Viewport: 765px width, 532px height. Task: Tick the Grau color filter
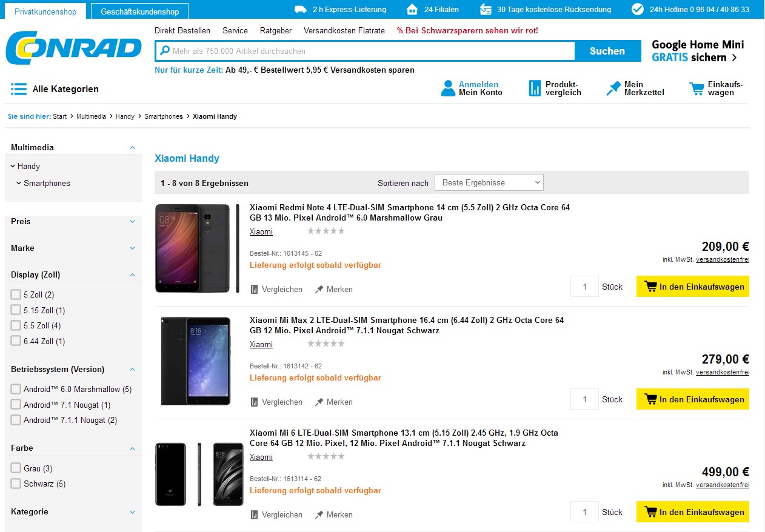(x=16, y=468)
